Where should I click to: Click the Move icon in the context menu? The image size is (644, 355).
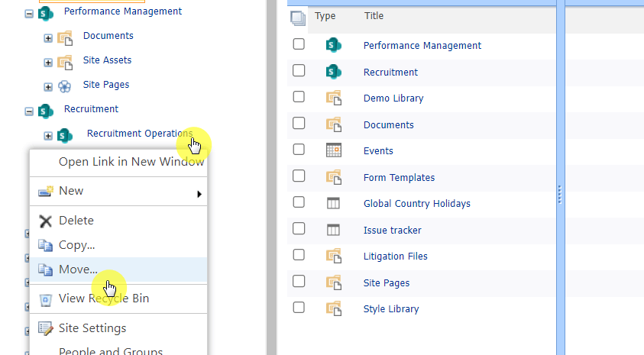point(45,269)
